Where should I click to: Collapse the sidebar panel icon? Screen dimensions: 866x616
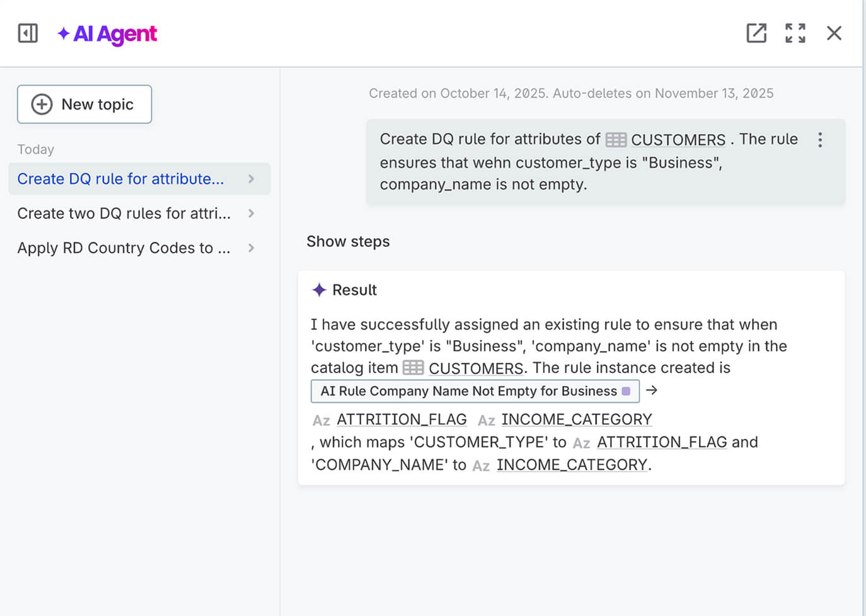point(28,33)
